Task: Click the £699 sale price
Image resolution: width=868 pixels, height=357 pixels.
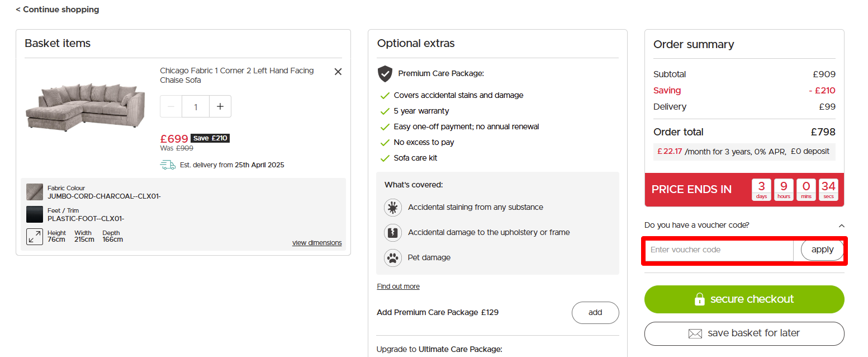Action: point(174,139)
